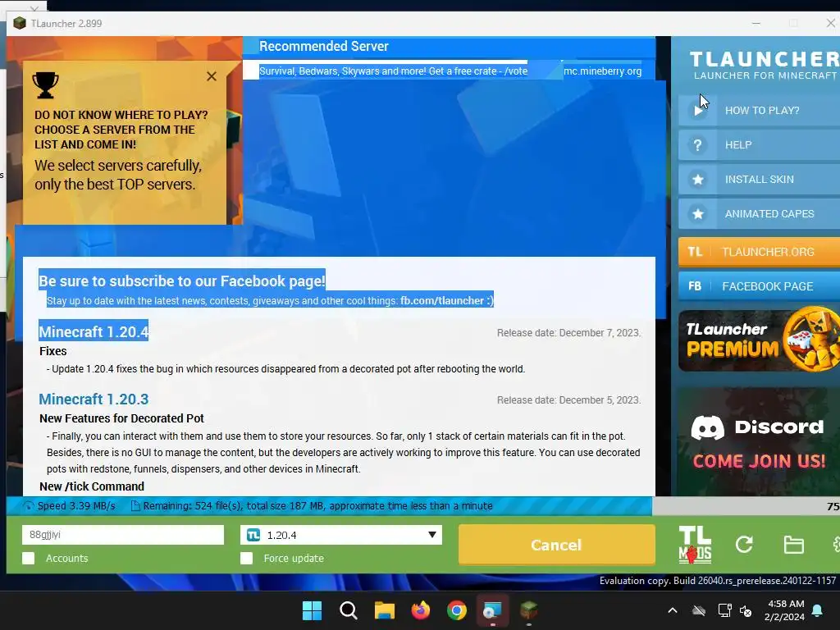Launch Google Chrome from the taskbar
The image size is (840, 630).
(456, 610)
